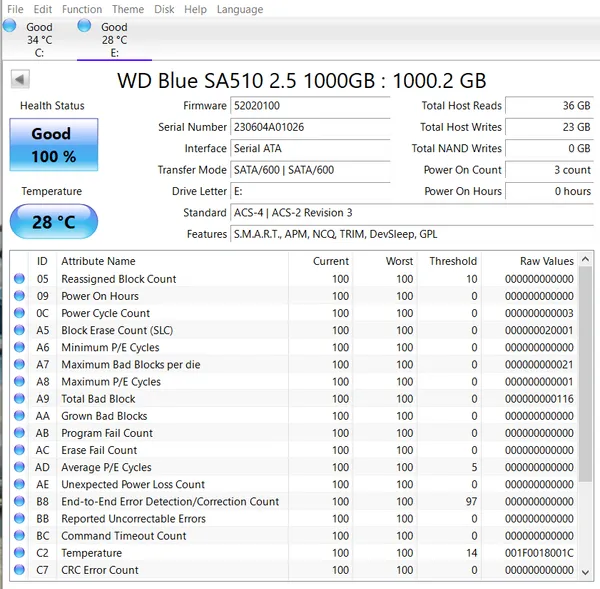The height and width of the screenshot is (589, 600).
Task: Open the Theme menu
Action: [x=128, y=9]
